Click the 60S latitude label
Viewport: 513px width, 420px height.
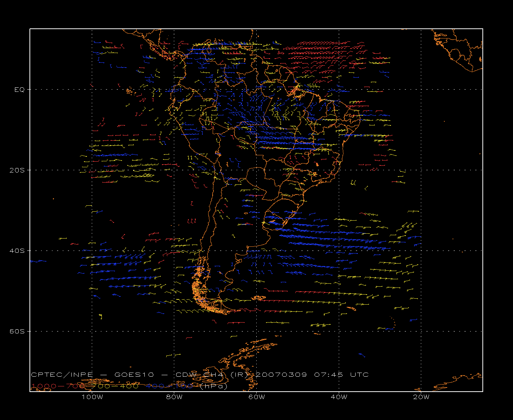coord(17,331)
